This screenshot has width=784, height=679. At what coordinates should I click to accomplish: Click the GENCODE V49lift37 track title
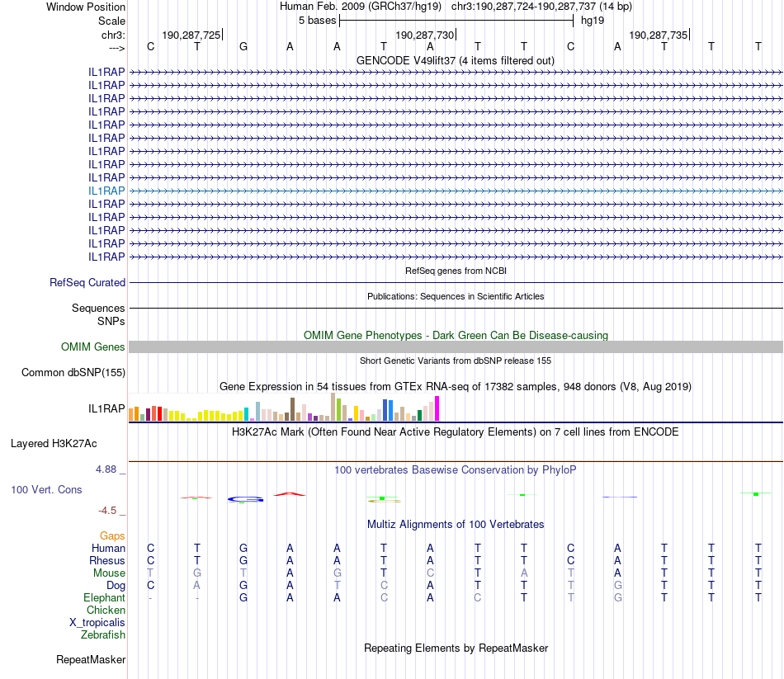click(456, 61)
